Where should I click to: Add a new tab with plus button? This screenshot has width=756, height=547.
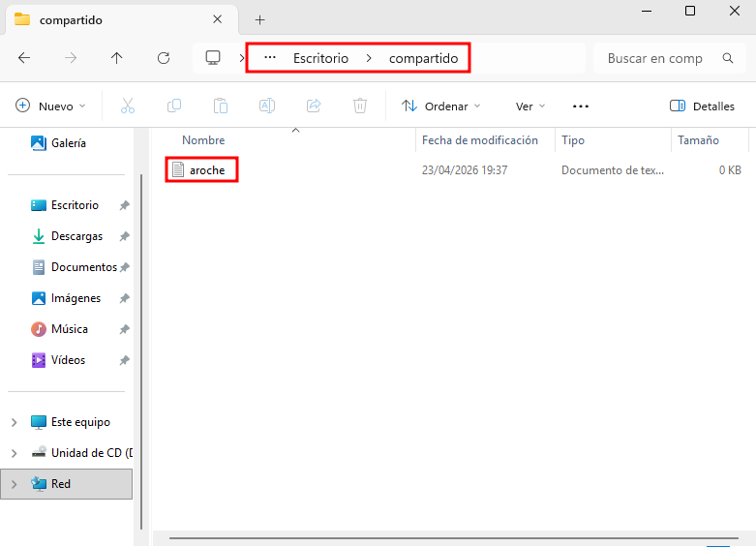point(259,19)
